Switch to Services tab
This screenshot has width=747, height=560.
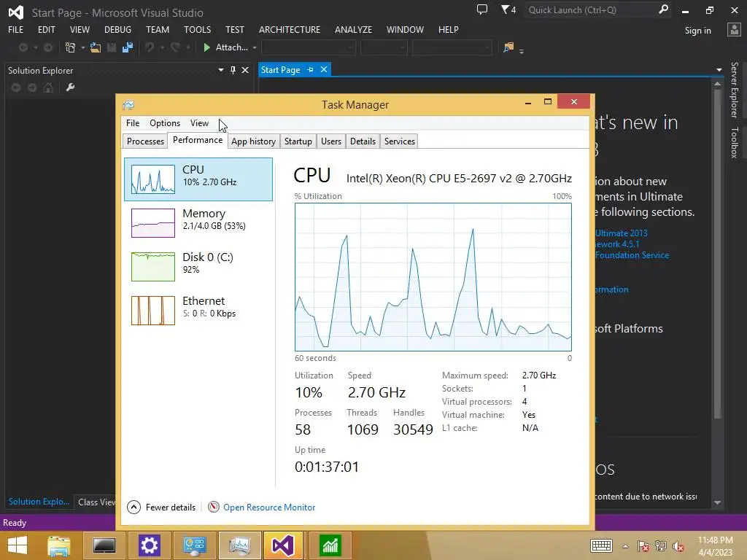coord(400,141)
